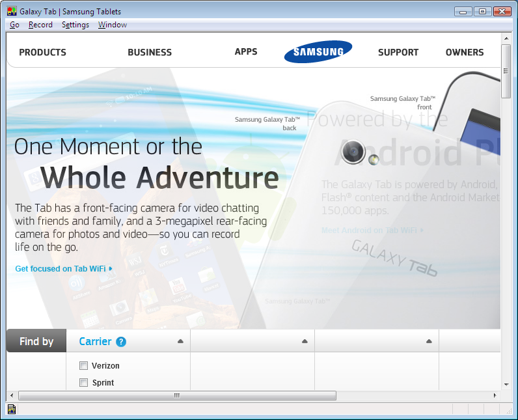Click the vertical scrollbar down arrow
The width and height of the screenshot is (518, 420).
[506, 384]
